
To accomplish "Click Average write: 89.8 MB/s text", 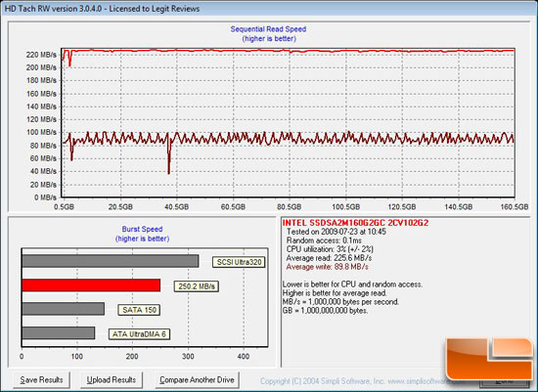I will (328, 267).
